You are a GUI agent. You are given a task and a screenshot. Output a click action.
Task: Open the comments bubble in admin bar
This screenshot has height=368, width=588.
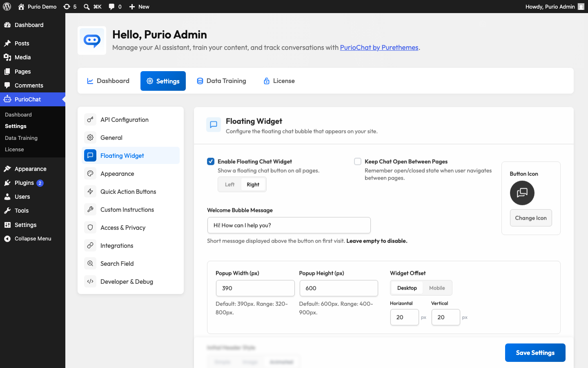click(111, 7)
